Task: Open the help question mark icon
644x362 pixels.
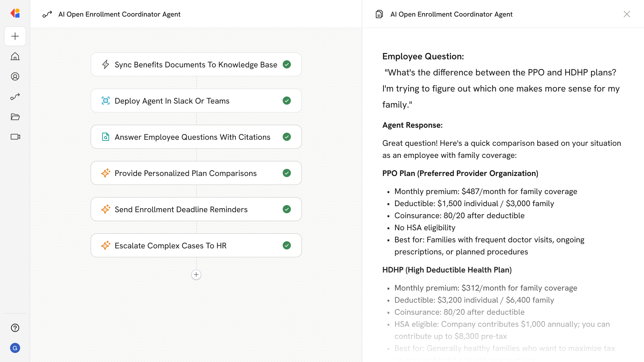Action: 15,328
